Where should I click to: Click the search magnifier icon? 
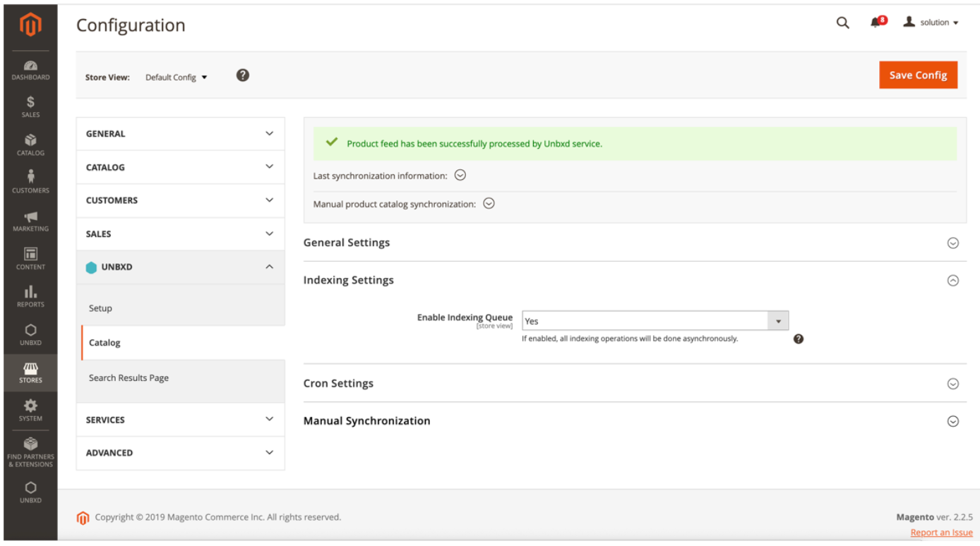click(x=842, y=23)
